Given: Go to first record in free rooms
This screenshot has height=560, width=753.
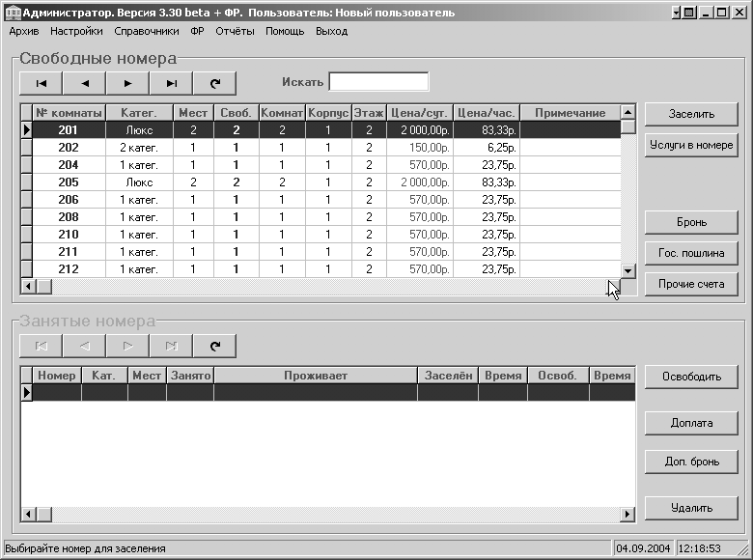Looking at the screenshot, I should coord(41,83).
